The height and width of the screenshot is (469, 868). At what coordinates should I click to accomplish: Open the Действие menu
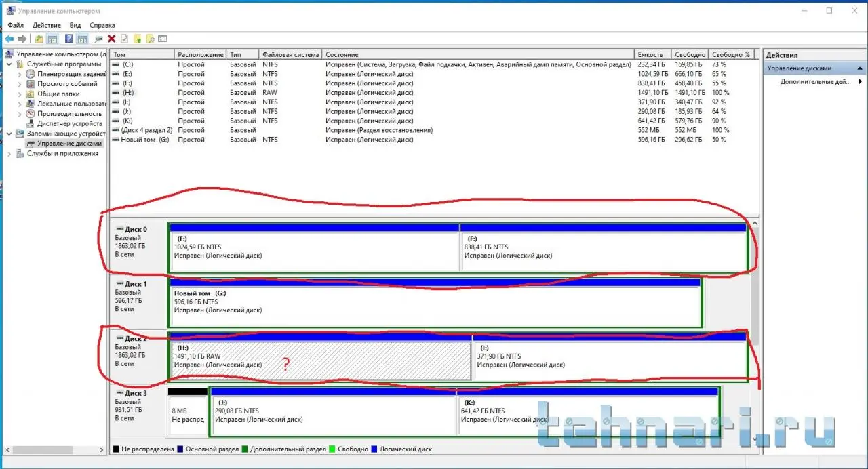pos(47,25)
